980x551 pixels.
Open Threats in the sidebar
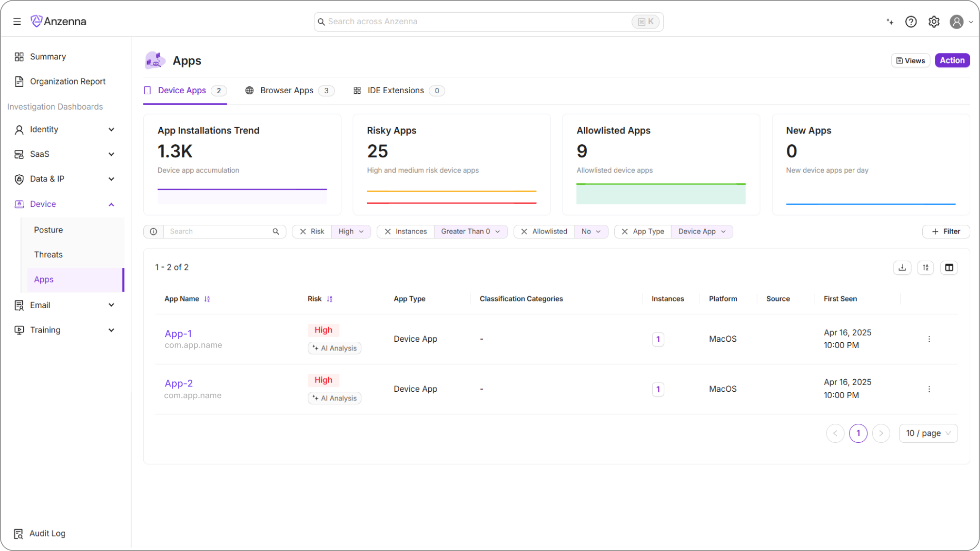pyautogui.click(x=48, y=254)
